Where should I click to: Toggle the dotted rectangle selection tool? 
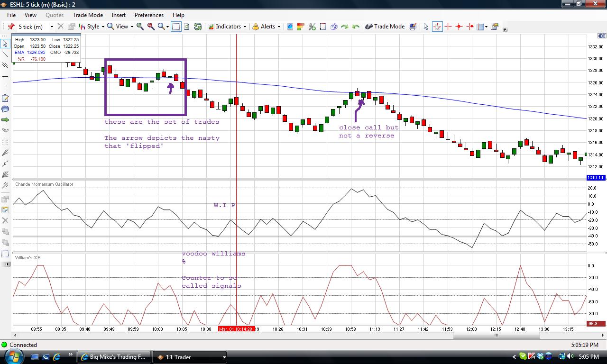pyautogui.click(x=176, y=27)
